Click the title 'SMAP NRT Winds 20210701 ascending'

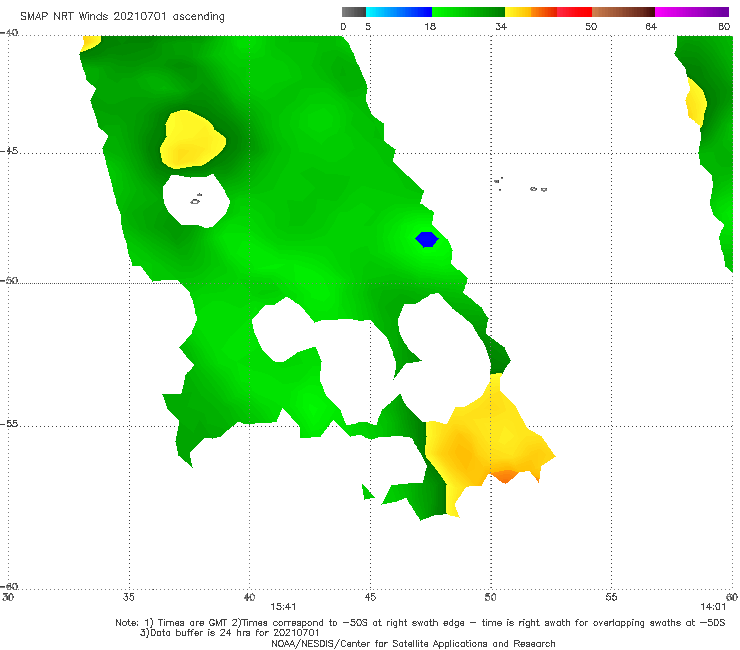tap(122, 17)
